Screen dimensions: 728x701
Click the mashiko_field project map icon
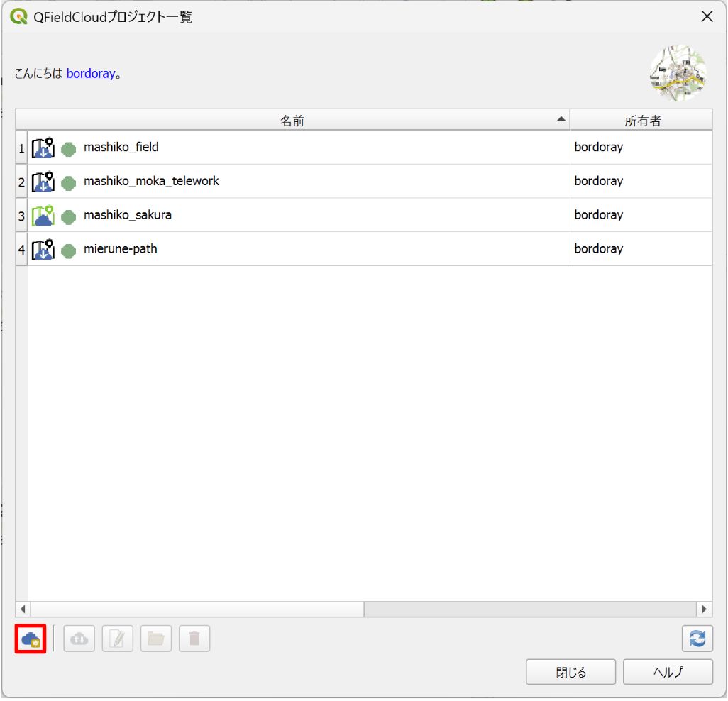pyautogui.click(x=43, y=148)
